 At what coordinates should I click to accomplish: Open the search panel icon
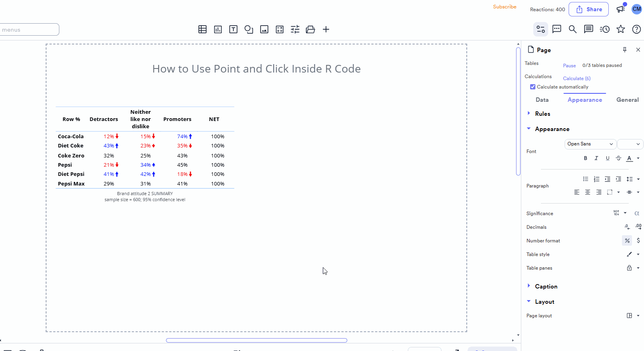point(573,29)
